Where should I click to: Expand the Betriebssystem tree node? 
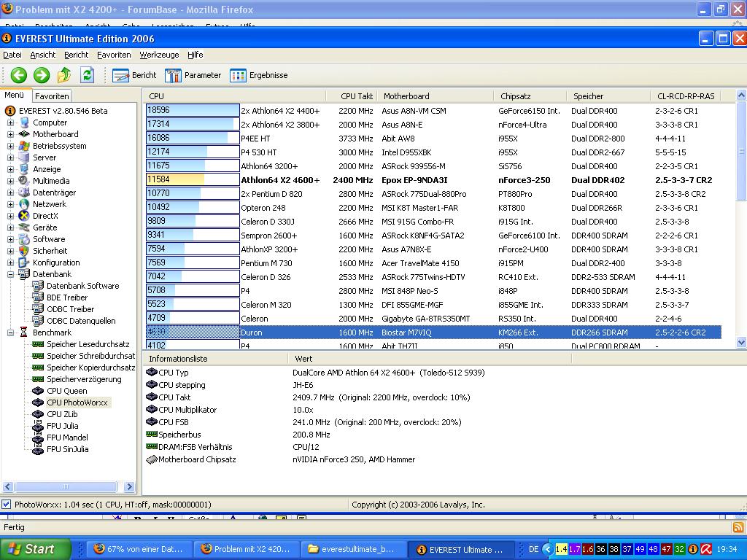tap(10, 146)
